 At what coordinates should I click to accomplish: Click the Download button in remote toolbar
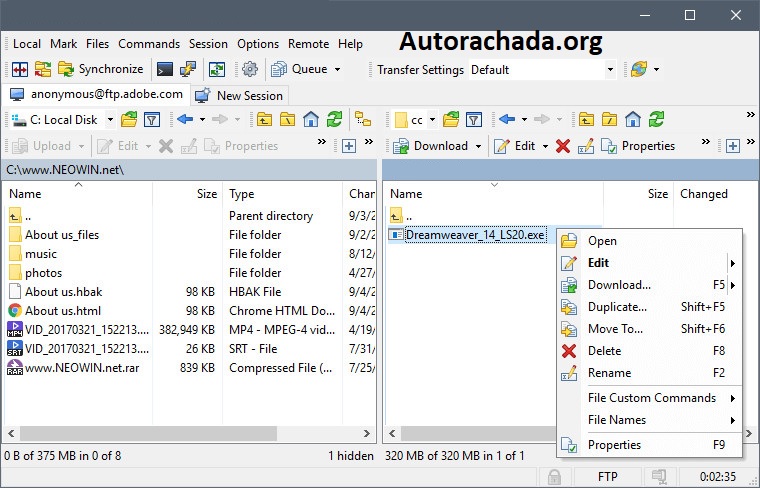pyautogui.click(x=432, y=146)
